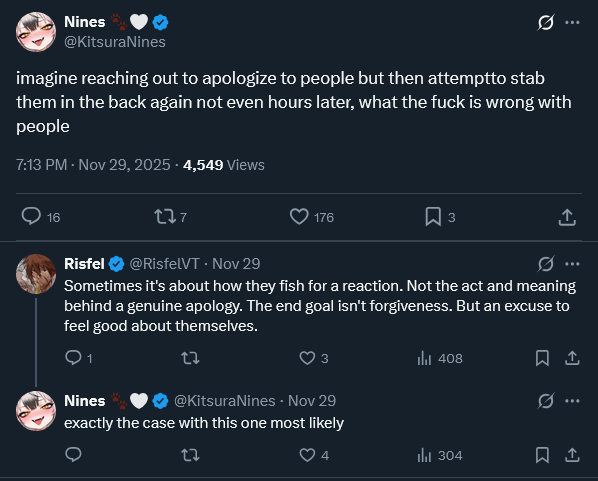Open more options on Nines' reply

(572, 401)
